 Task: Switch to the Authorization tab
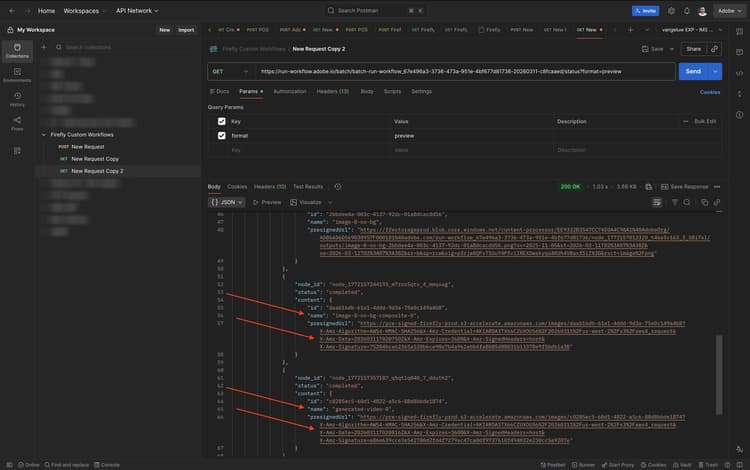point(290,91)
